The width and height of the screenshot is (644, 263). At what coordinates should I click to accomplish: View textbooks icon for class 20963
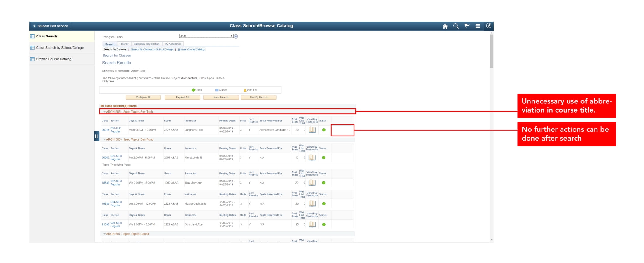312,158
